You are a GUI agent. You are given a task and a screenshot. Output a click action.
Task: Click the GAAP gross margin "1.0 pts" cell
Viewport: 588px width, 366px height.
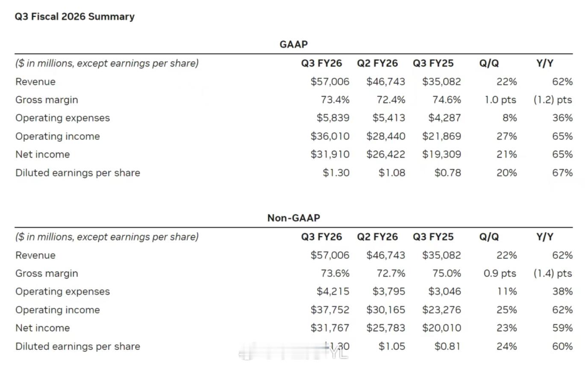[500, 100]
